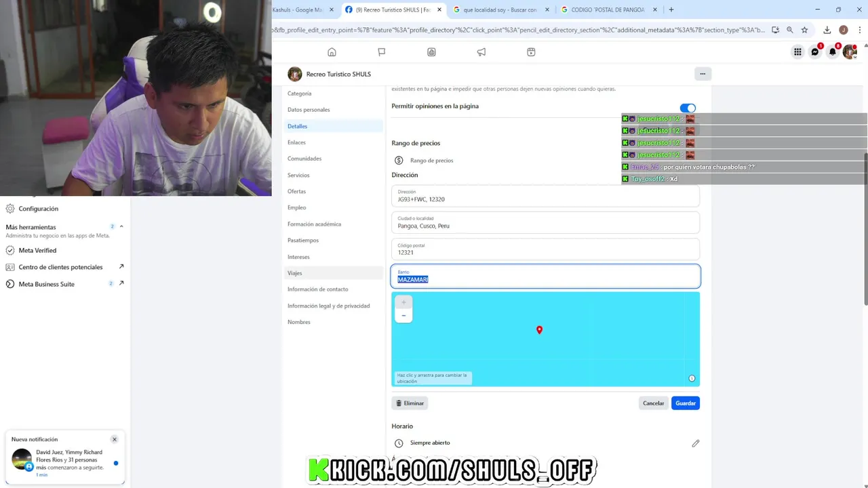
Task: Open the Facebook menu grid icon
Action: click(x=797, y=52)
